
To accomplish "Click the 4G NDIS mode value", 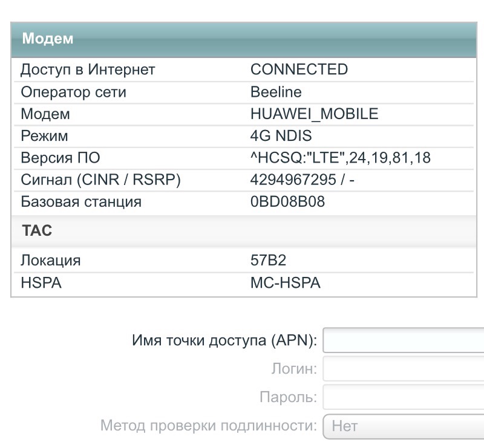I will click(x=281, y=135).
